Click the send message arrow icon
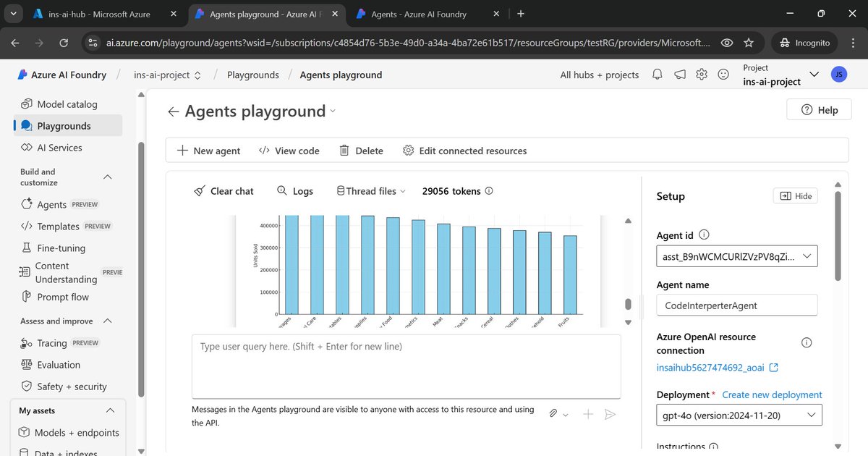Screen dimensions: 868x456 pos(610,414)
